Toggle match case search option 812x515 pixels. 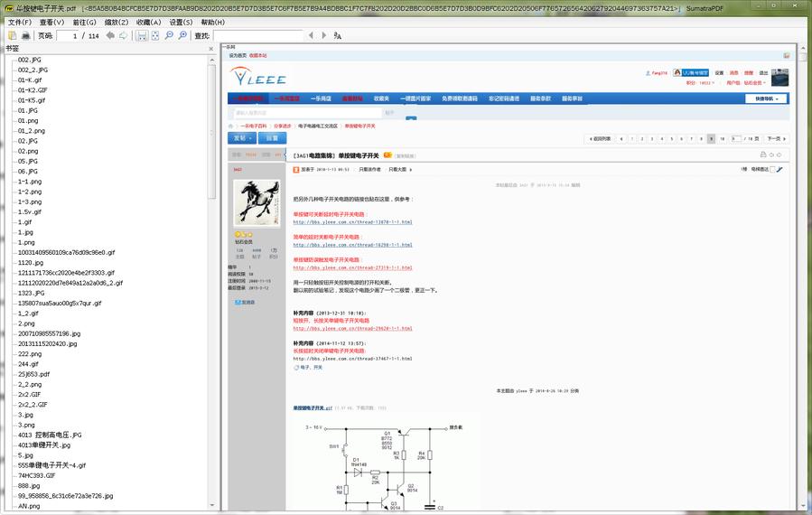pos(338,35)
